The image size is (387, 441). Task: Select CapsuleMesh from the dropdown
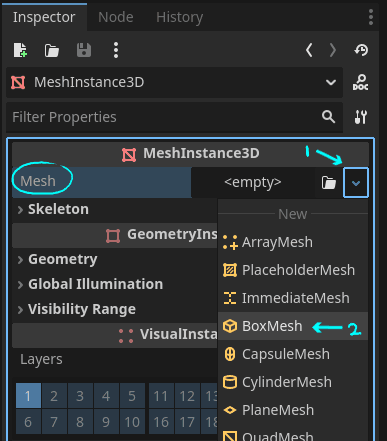(x=293, y=354)
